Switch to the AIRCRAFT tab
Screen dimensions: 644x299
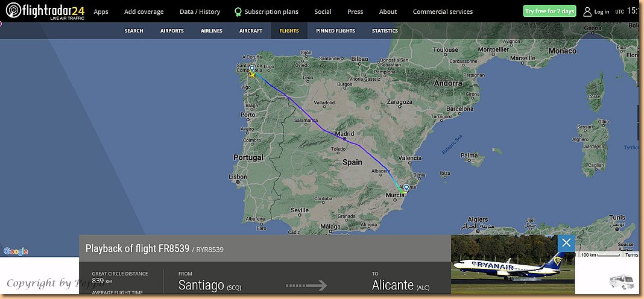click(251, 31)
